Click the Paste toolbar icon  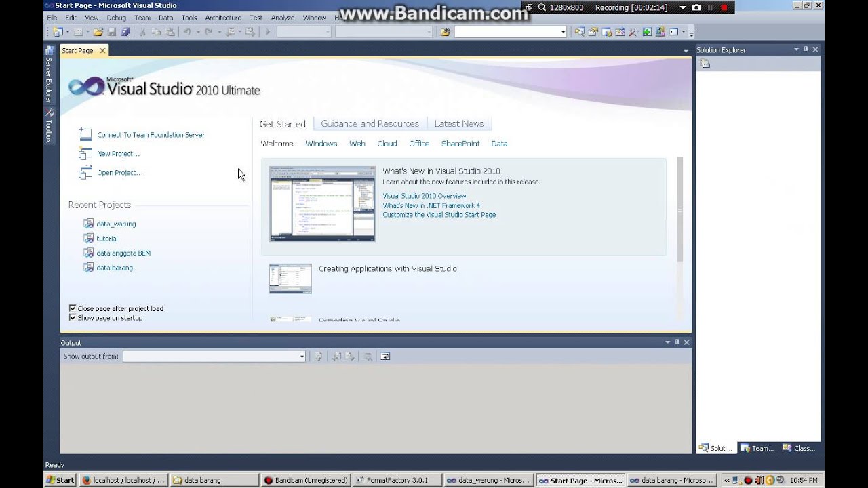(x=170, y=32)
